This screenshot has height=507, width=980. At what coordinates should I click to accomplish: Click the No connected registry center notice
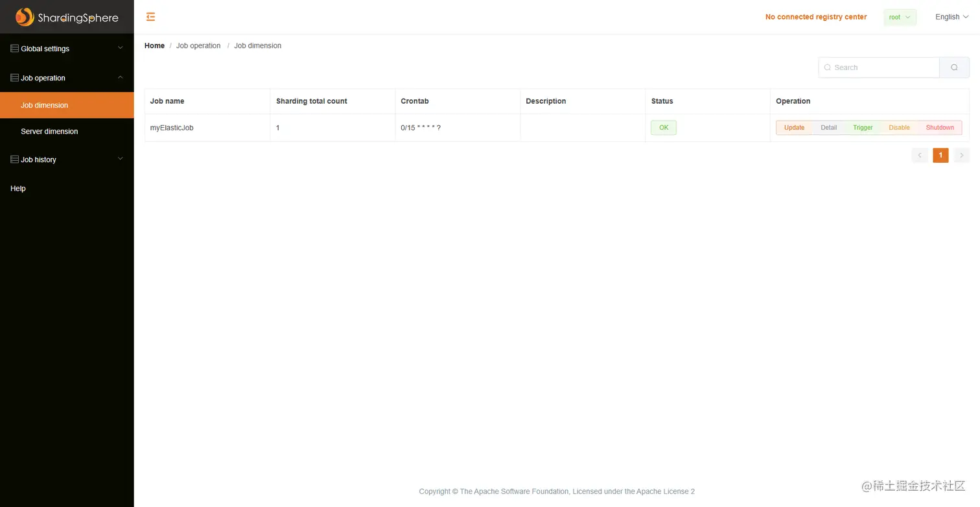pyautogui.click(x=815, y=17)
